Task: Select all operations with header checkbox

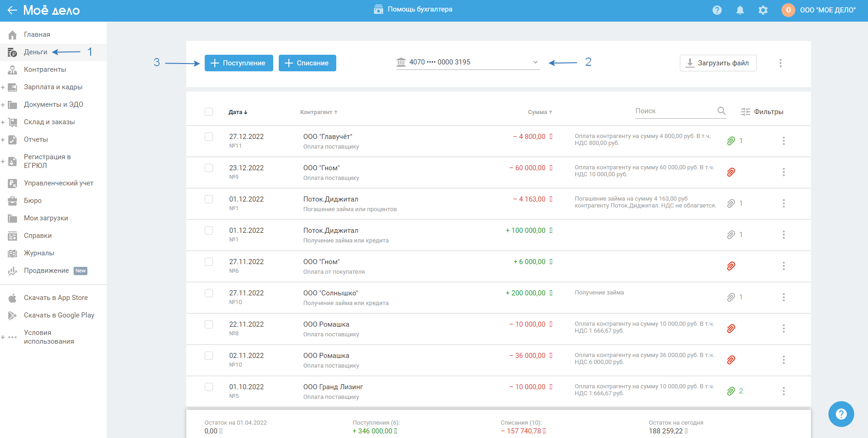Action: click(209, 112)
